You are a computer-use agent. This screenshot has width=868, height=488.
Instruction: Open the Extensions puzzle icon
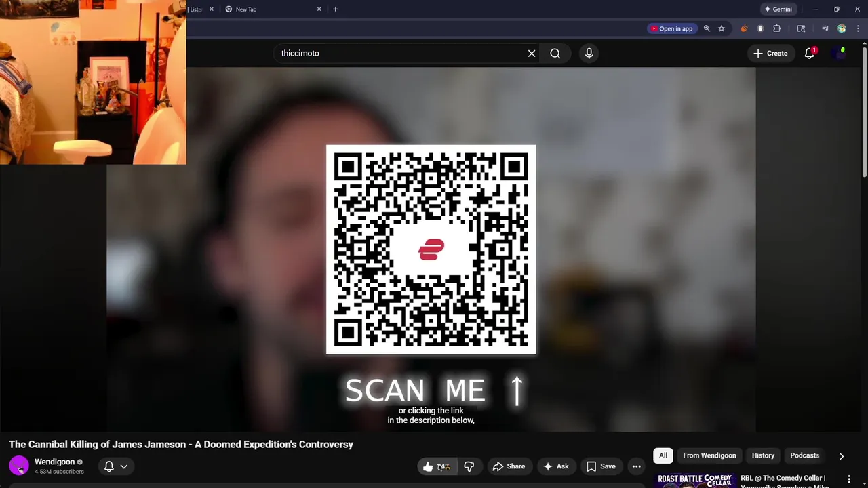(x=777, y=28)
